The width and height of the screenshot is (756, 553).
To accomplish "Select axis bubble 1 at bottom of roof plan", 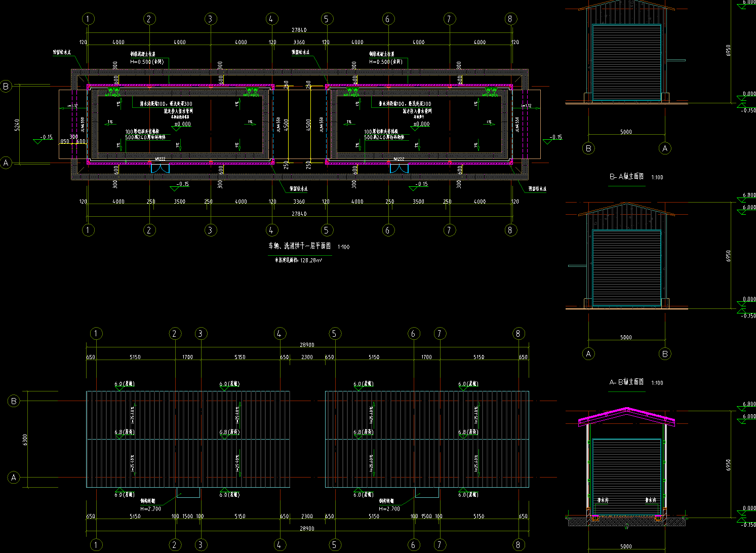I will point(96,545).
